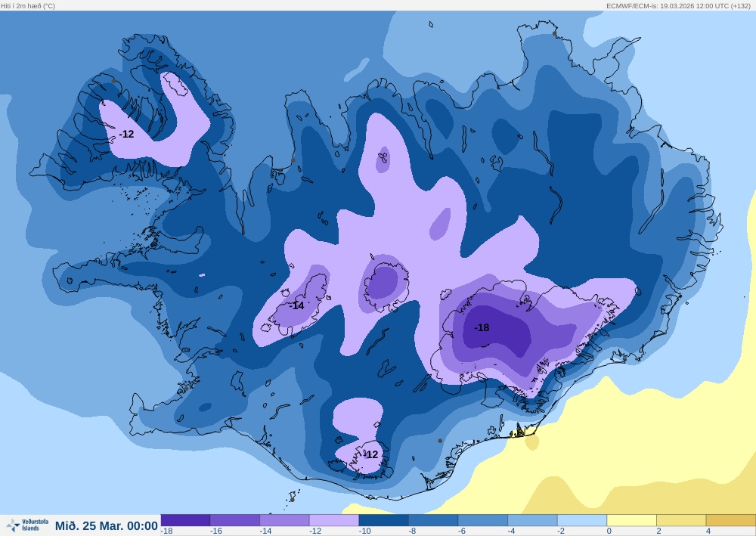The width and height of the screenshot is (756, 536).
Task: Click the map title 'Hiti í 2m hæð (°C)'
Action: 28,6
